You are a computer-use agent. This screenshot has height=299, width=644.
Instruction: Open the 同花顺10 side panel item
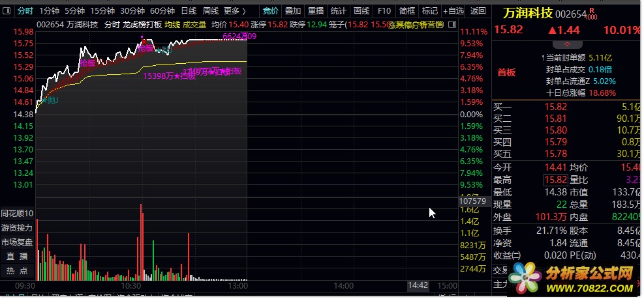pyautogui.click(x=17, y=214)
